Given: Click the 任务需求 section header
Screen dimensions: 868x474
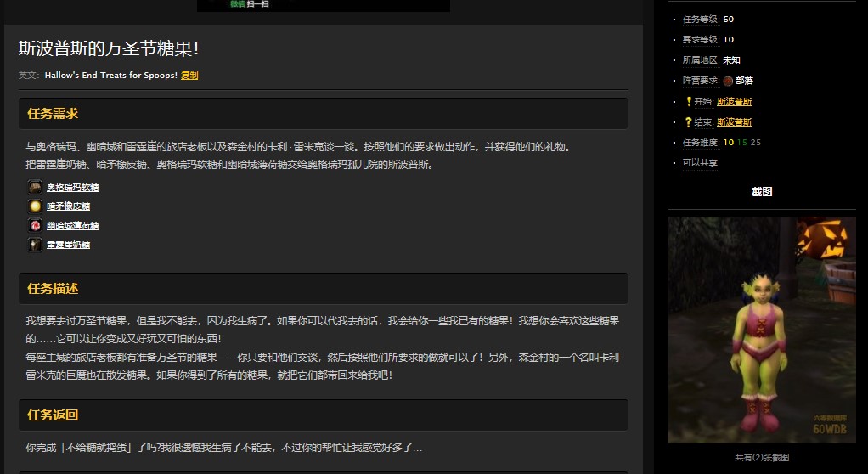Looking at the screenshot, I should pyautogui.click(x=53, y=113).
